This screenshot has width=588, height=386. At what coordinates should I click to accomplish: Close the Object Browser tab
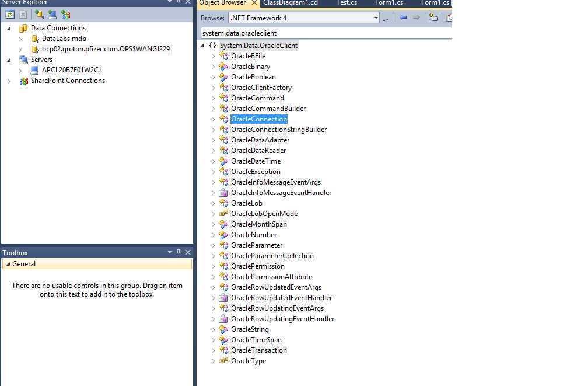coord(254,3)
